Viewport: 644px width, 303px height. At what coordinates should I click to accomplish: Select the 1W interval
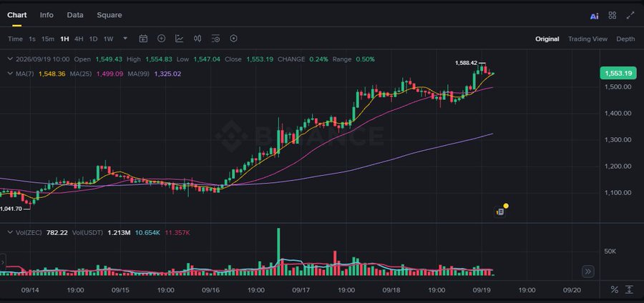click(108, 39)
